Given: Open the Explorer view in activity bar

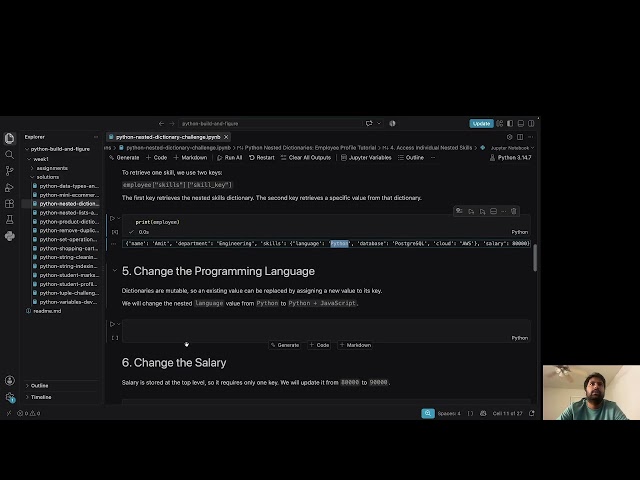Looking at the screenshot, I should (10, 138).
